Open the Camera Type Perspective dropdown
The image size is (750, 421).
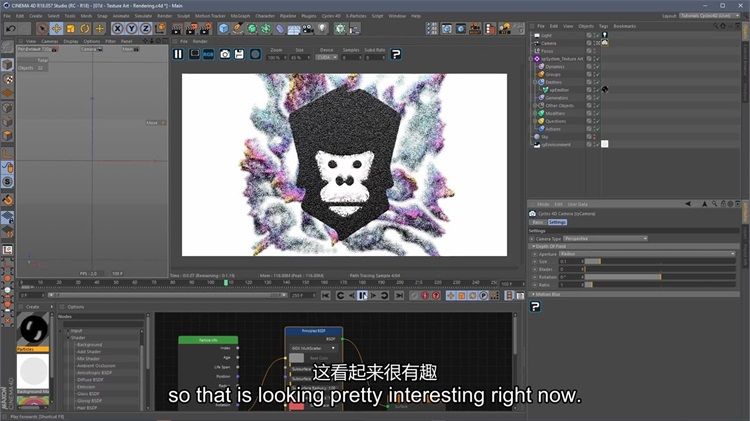coord(605,238)
